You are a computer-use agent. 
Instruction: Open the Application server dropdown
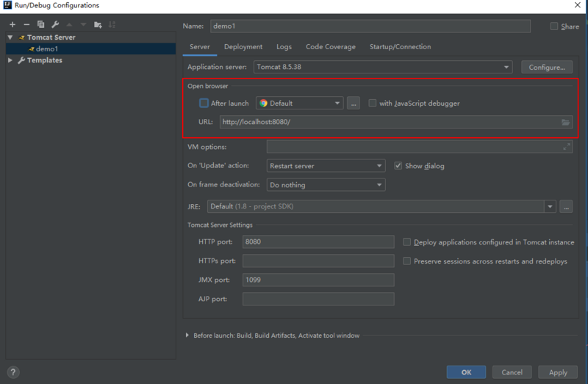pos(383,67)
